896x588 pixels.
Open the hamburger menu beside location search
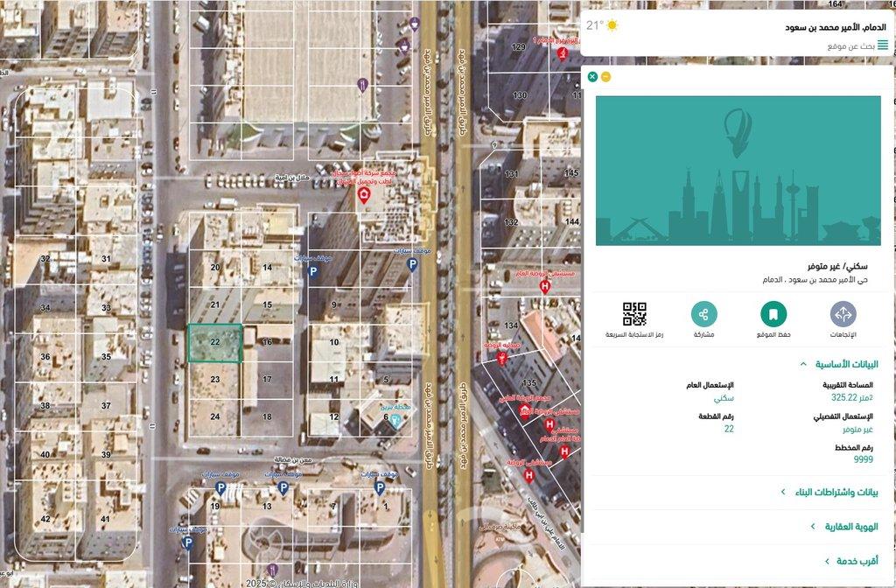[x=882, y=45]
